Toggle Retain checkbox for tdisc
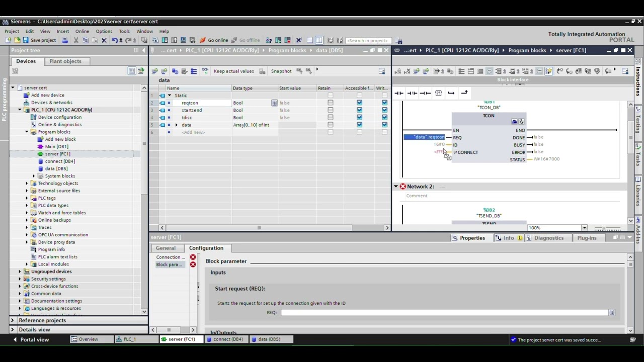The image size is (644, 362). pos(330,118)
